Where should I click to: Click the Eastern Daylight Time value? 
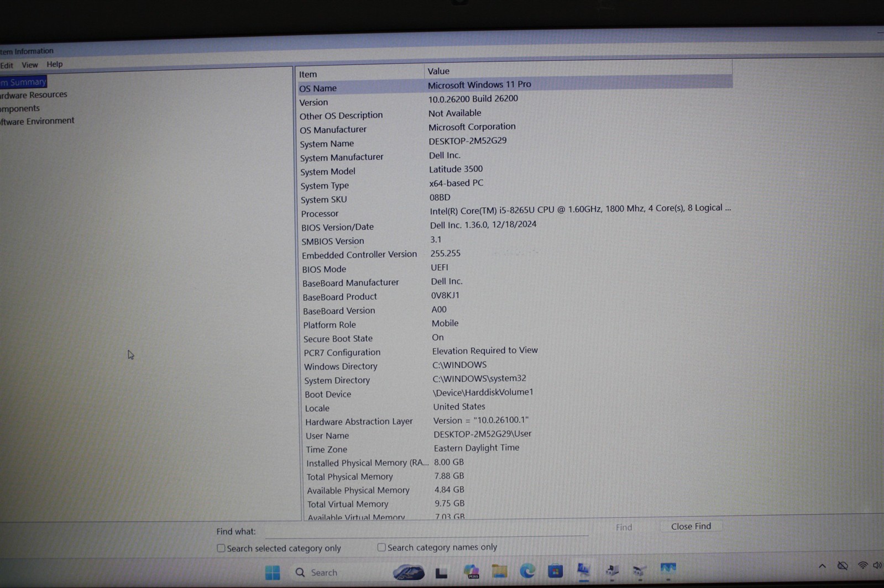click(x=477, y=448)
